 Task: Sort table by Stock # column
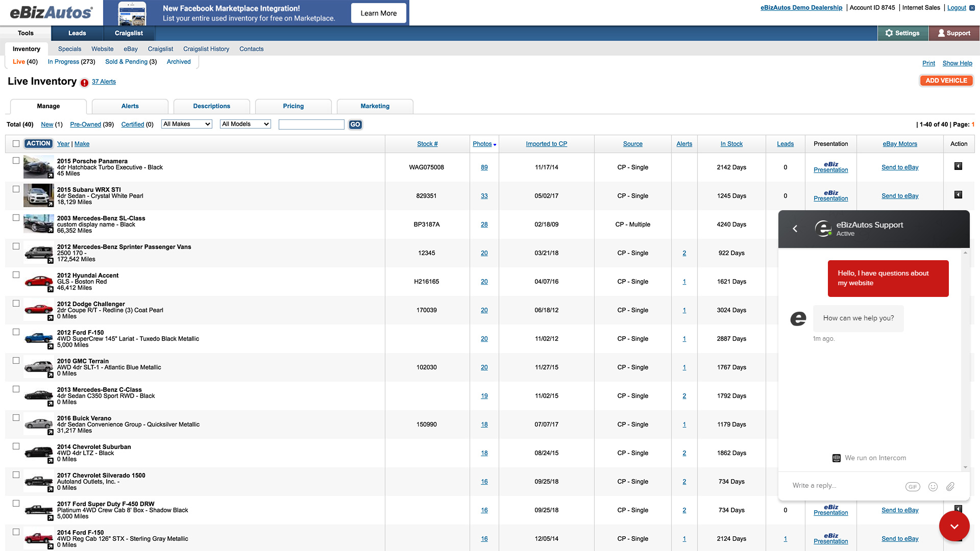coord(427,144)
